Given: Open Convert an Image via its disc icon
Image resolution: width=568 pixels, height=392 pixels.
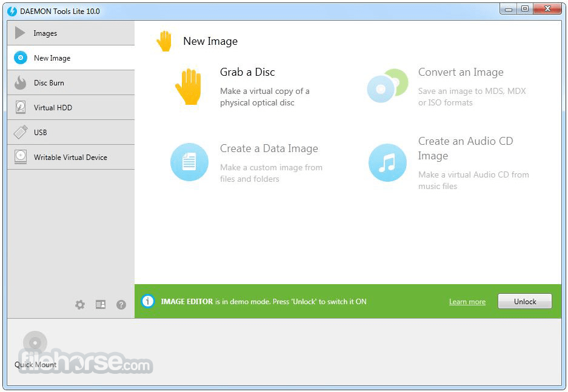Looking at the screenshot, I should 387,85.
